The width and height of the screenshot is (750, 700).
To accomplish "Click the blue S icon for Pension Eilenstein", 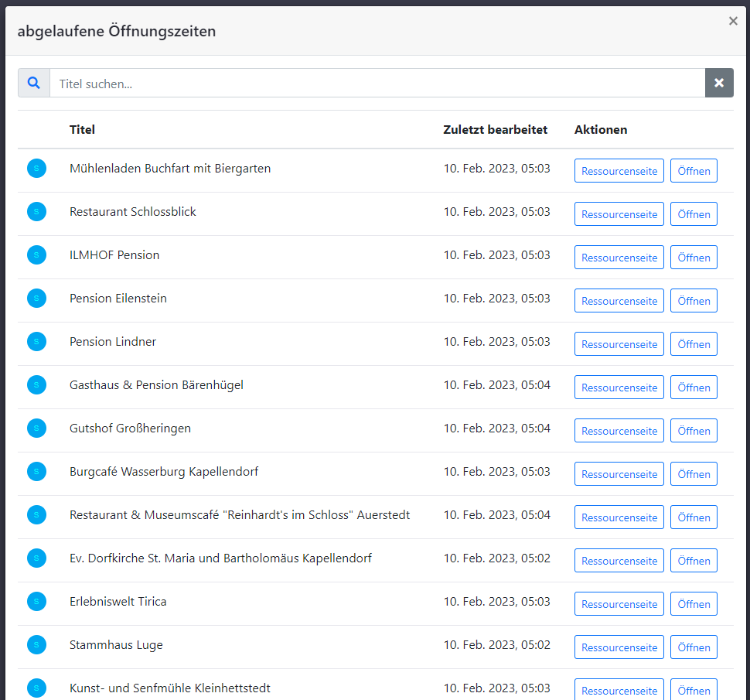I will point(36,298).
